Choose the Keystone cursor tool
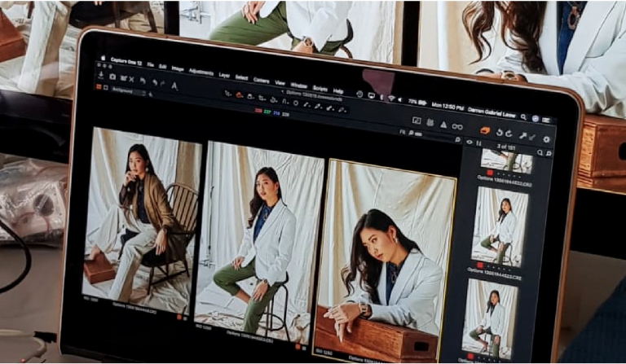This screenshot has width=626, height=364. tap(284, 101)
